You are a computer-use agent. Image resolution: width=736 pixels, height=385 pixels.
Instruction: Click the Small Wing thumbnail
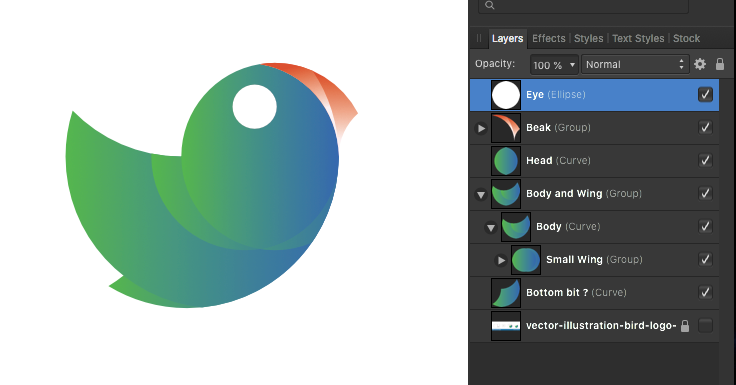tap(526, 260)
